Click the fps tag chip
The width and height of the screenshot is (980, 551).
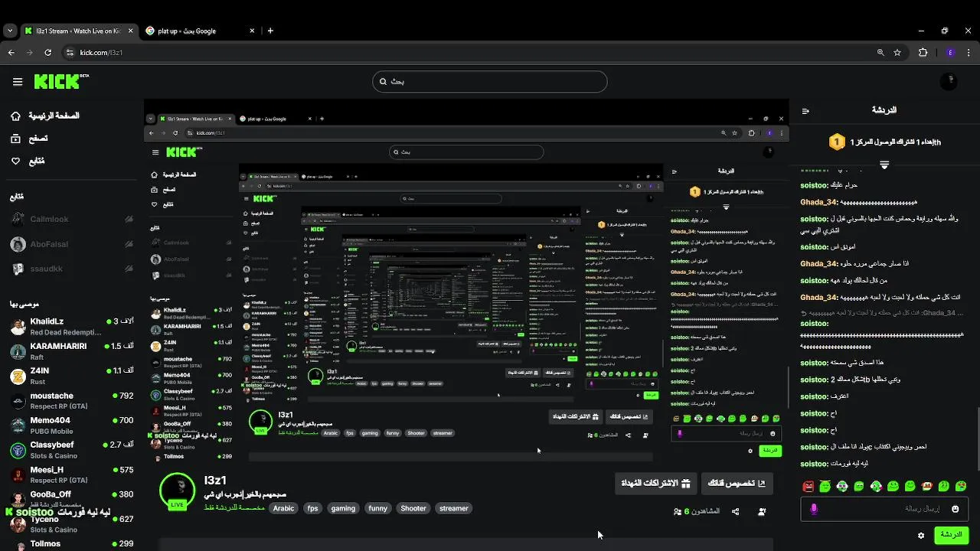312,508
